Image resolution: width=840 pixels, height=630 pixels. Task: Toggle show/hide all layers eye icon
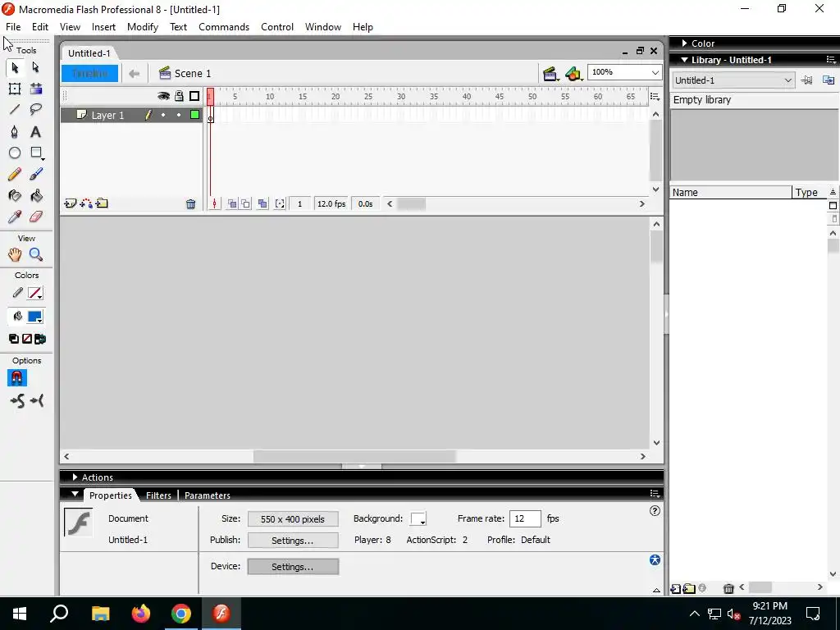click(163, 96)
